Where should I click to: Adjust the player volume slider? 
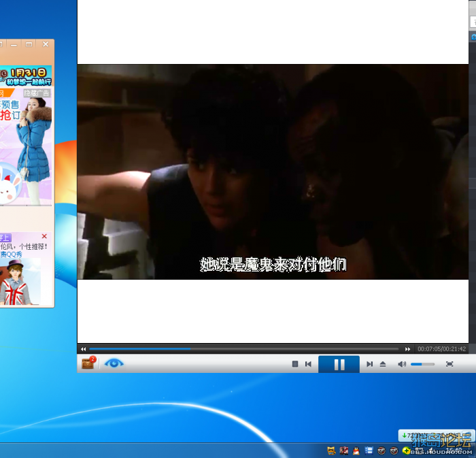click(422, 364)
